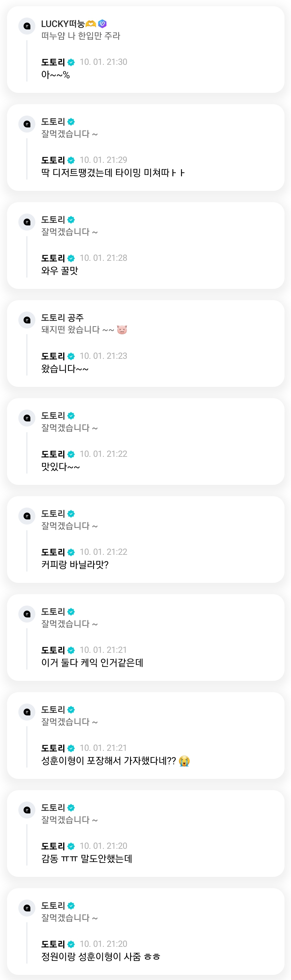Open the 도토리 공주 username profile
Image resolution: width=291 pixels, height=980 pixels.
click(x=62, y=318)
